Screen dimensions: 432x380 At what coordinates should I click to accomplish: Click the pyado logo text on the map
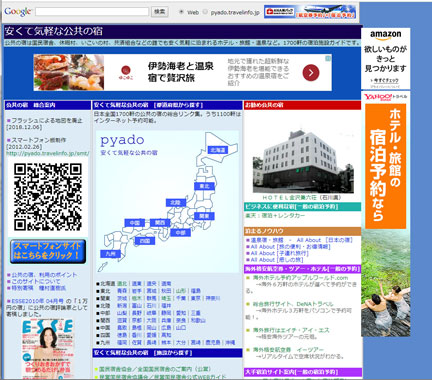point(122,140)
